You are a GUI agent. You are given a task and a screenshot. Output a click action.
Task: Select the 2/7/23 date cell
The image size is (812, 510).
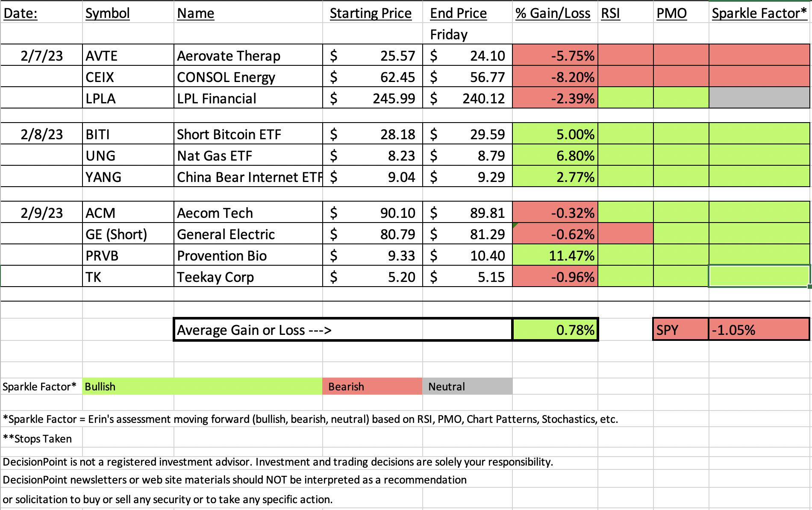pos(41,55)
